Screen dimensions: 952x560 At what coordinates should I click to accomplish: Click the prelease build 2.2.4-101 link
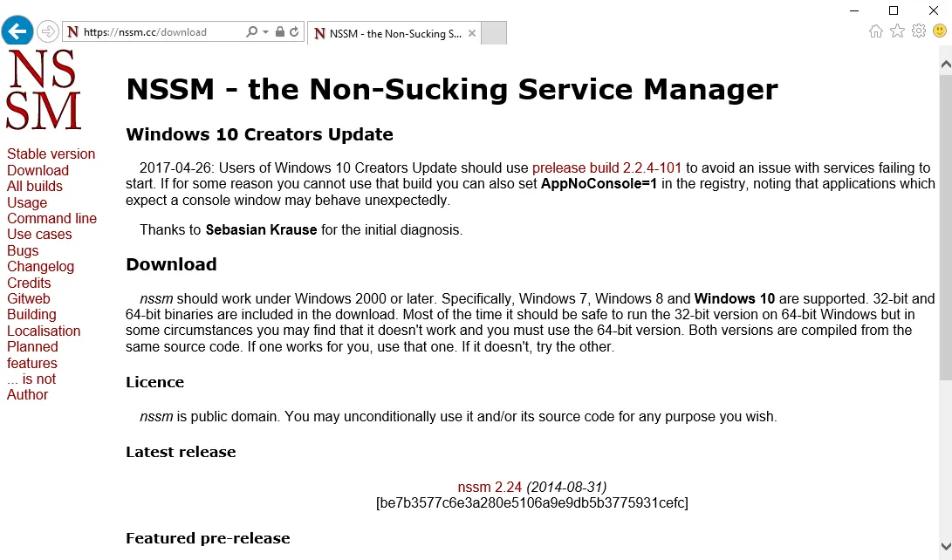pos(606,168)
